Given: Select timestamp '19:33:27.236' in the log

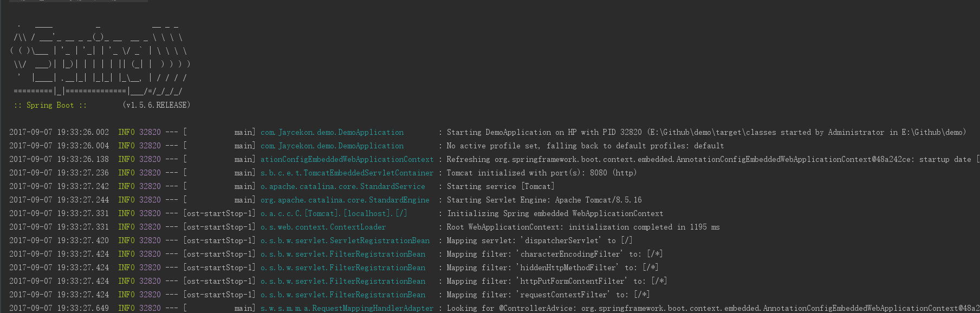Looking at the screenshot, I should (83, 173).
